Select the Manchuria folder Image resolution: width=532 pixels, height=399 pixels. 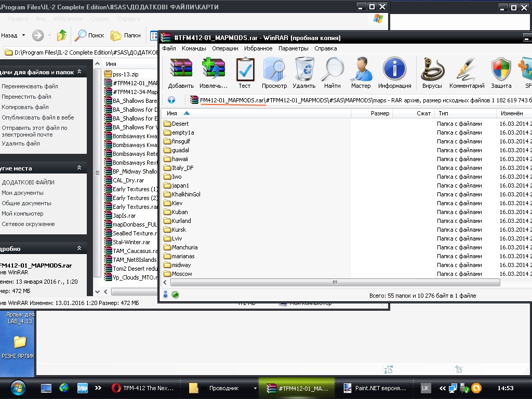point(180,247)
